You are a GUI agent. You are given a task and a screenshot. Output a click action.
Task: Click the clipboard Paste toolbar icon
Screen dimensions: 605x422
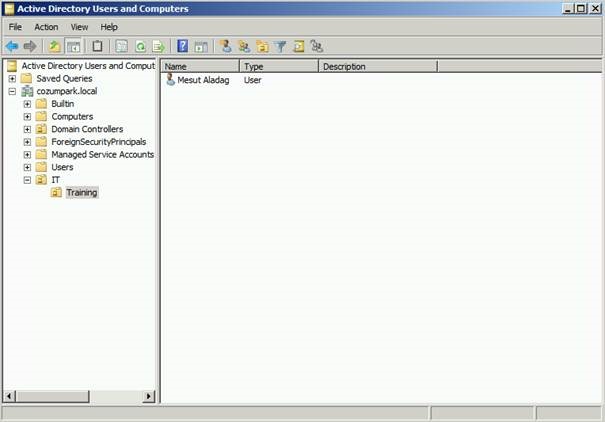tap(97, 47)
